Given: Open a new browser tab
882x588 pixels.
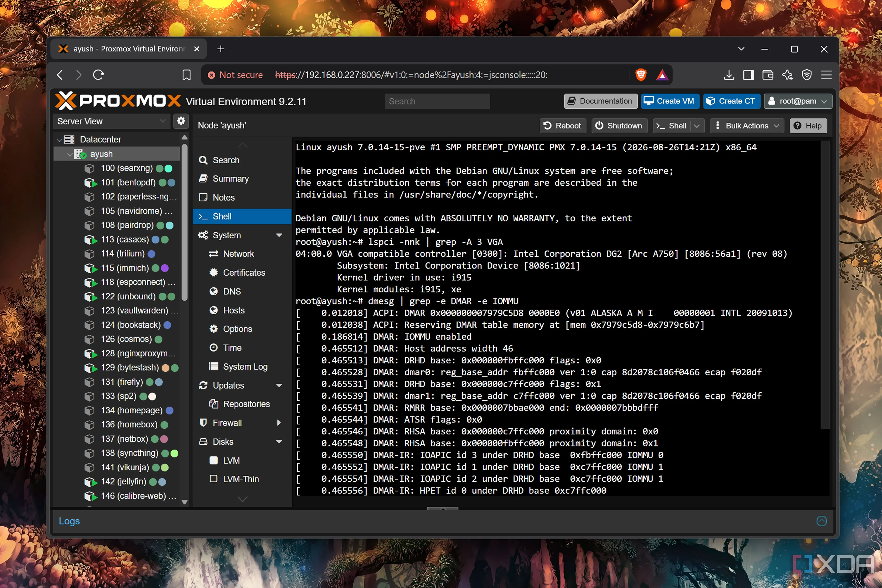Looking at the screenshot, I should pyautogui.click(x=220, y=49).
